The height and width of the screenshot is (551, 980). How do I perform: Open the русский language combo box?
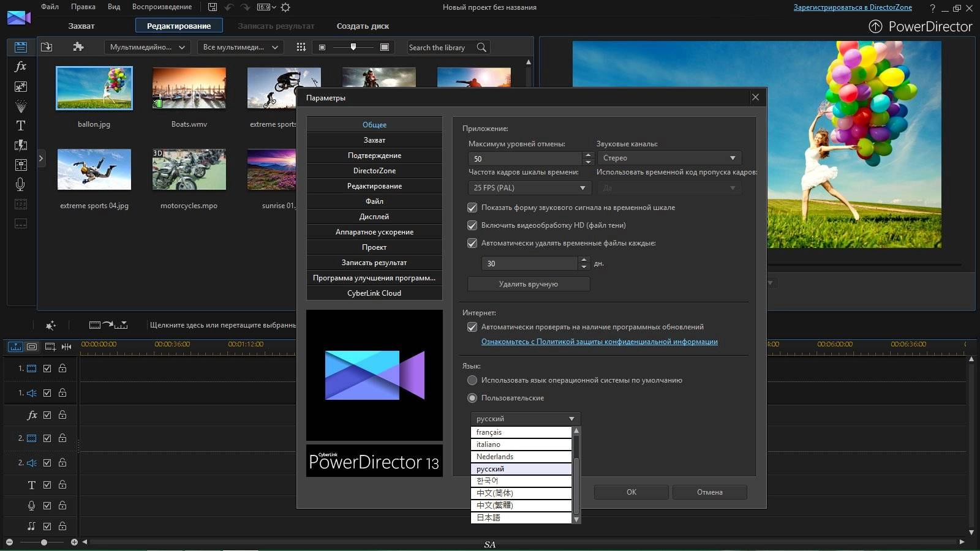pos(525,419)
